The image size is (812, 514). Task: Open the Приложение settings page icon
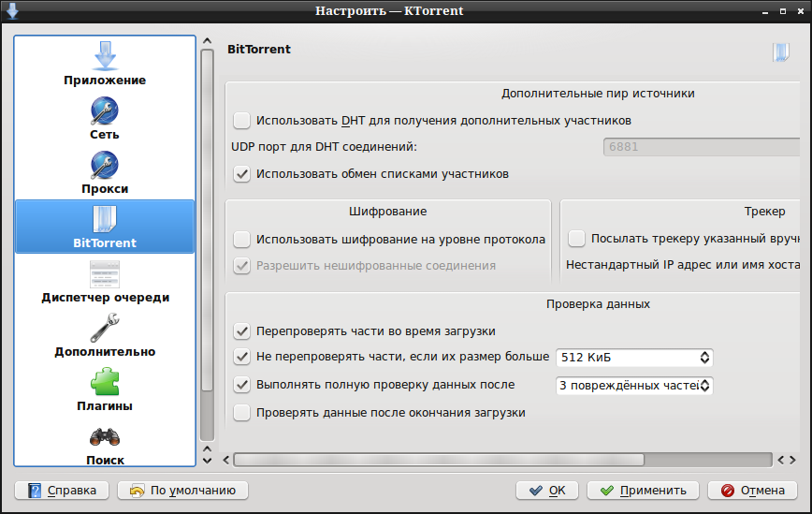tap(105, 56)
